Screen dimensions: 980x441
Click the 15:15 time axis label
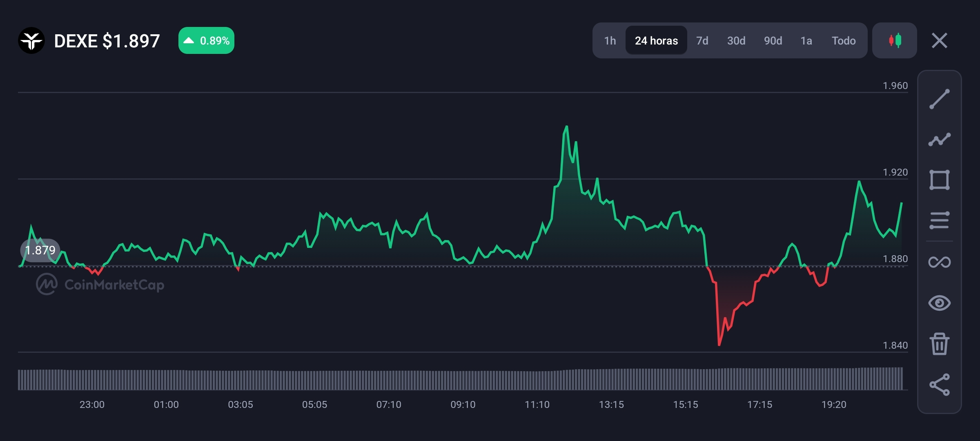686,405
